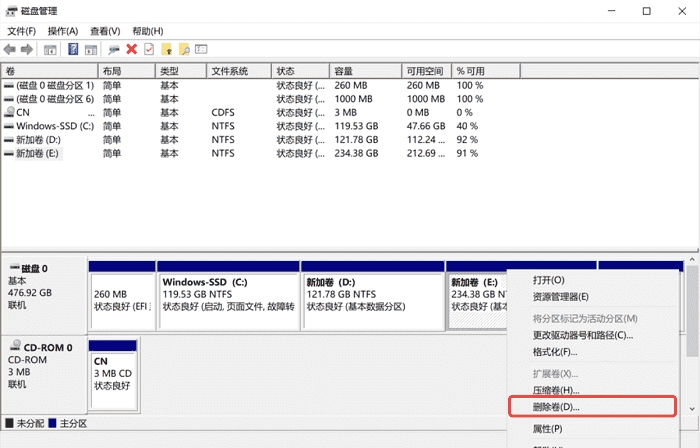Sort by the 文件系统 column header

tap(230, 71)
